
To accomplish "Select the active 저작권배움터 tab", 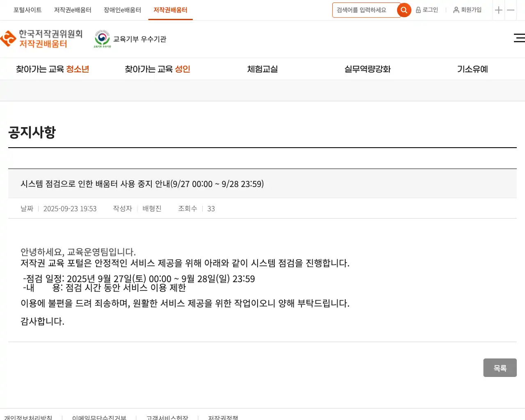I will click(x=170, y=10).
